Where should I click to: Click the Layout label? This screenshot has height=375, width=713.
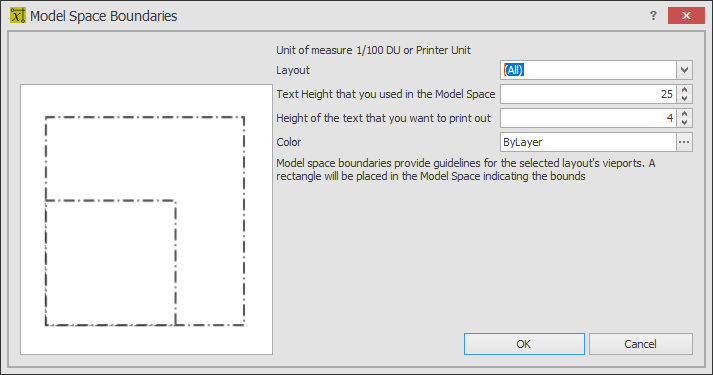point(293,70)
